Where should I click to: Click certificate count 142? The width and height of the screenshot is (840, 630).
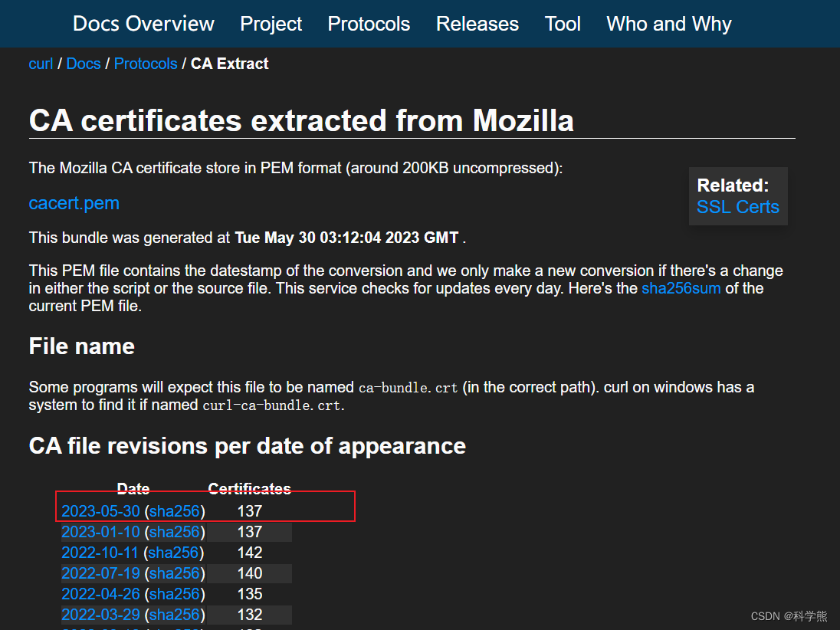click(250, 553)
